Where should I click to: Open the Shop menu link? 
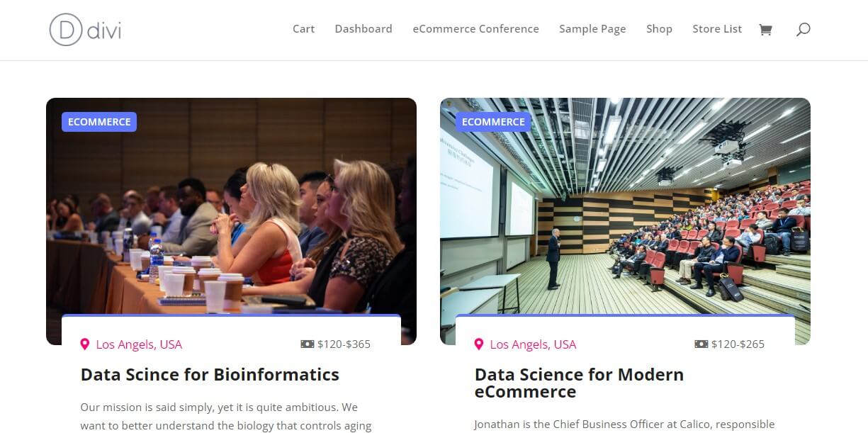(x=659, y=29)
